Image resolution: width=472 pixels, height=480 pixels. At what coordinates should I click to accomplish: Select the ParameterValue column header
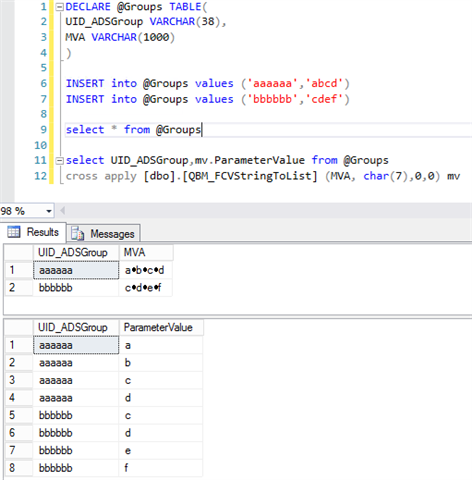click(161, 328)
